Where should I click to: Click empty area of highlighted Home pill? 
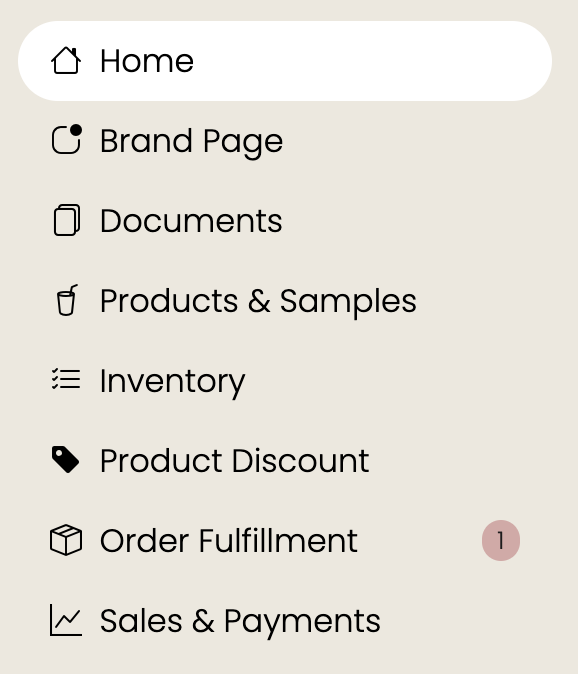370,61
